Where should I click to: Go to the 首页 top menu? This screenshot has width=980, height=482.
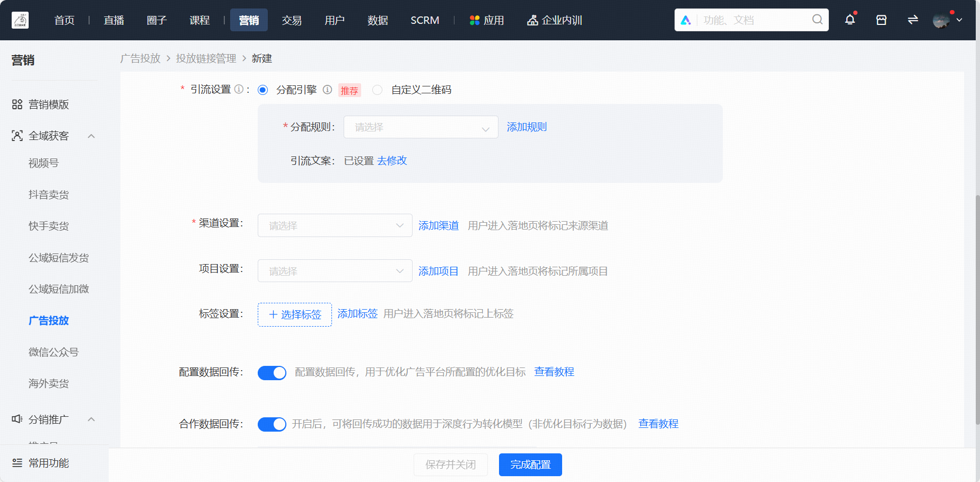64,20
